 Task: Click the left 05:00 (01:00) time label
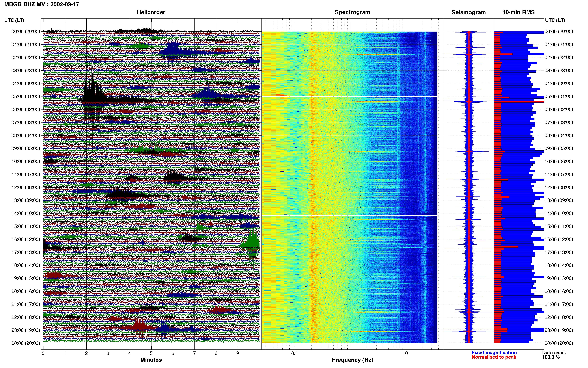pos(26,96)
